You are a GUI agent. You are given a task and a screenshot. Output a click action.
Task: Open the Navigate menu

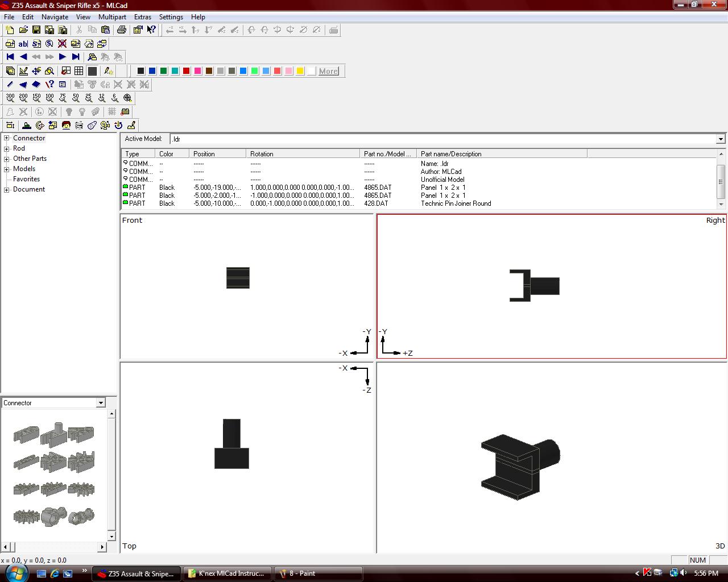[x=55, y=17]
